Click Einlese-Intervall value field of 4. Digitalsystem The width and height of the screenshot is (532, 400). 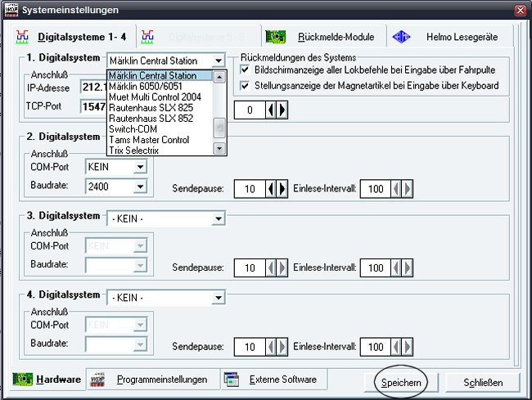[x=376, y=347]
